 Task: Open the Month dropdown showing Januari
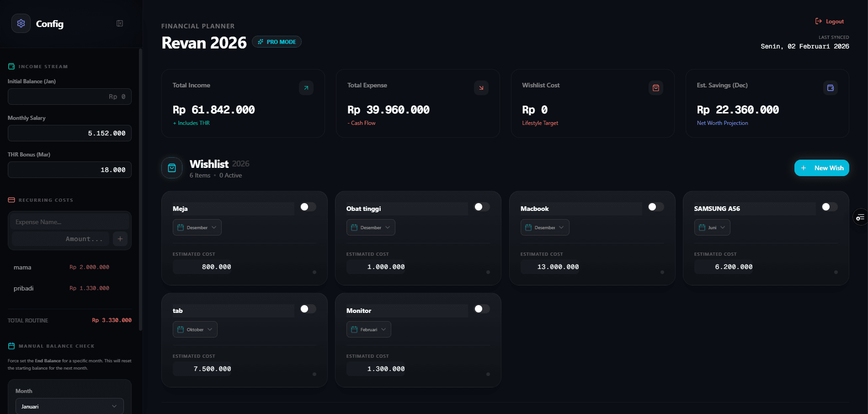pyautogui.click(x=69, y=406)
